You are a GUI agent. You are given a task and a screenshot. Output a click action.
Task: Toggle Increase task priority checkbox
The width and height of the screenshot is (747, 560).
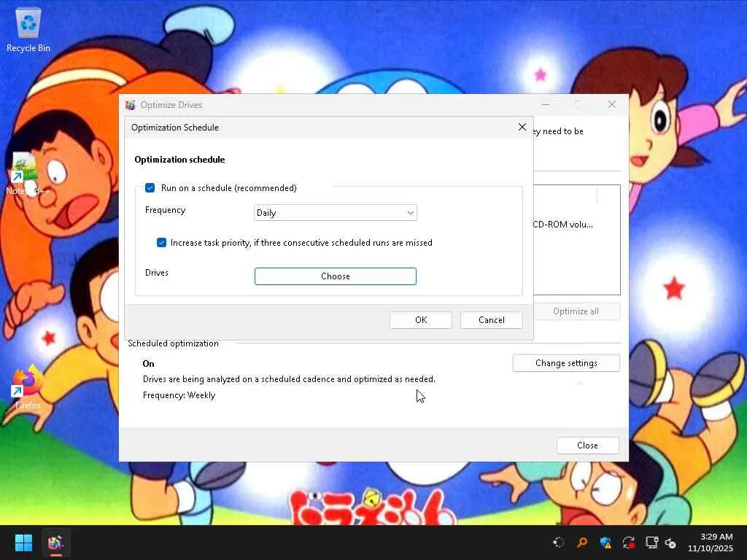tap(161, 243)
